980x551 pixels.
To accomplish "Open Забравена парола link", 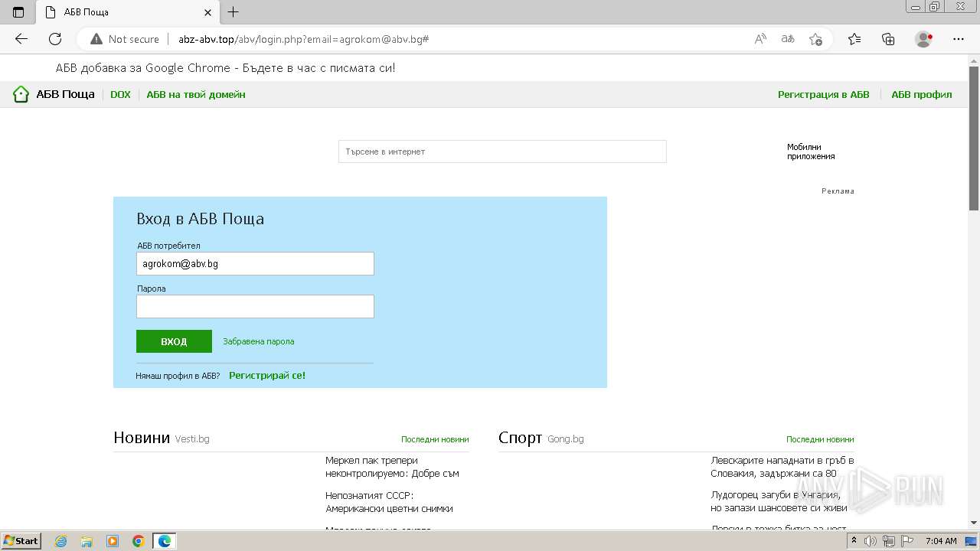I will click(x=258, y=341).
